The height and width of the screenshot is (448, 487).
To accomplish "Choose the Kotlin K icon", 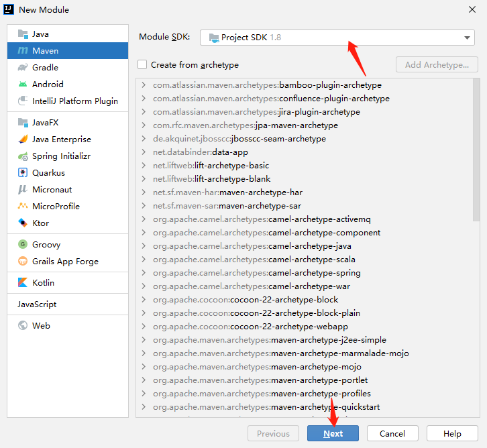I will [23, 282].
